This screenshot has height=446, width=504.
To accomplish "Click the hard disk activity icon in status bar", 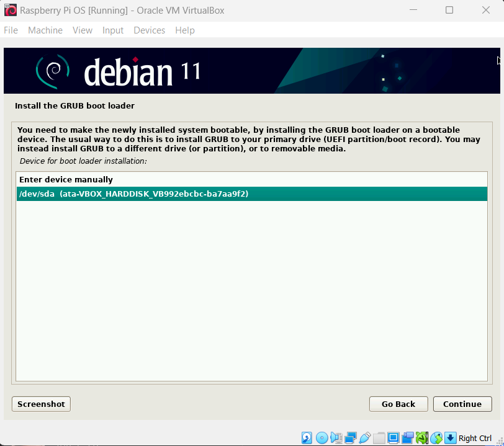I will [307, 438].
